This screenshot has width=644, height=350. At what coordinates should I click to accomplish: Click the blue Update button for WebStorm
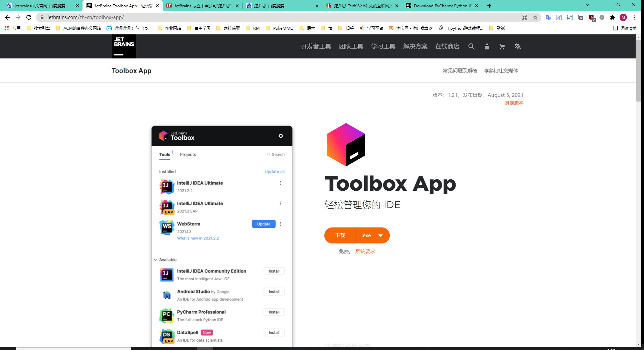click(264, 224)
